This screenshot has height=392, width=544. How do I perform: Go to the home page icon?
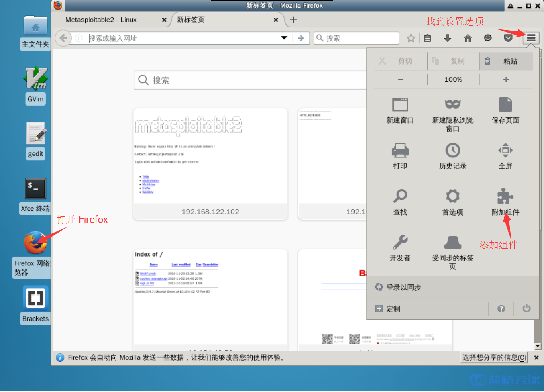pyautogui.click(x=468, y=38)
